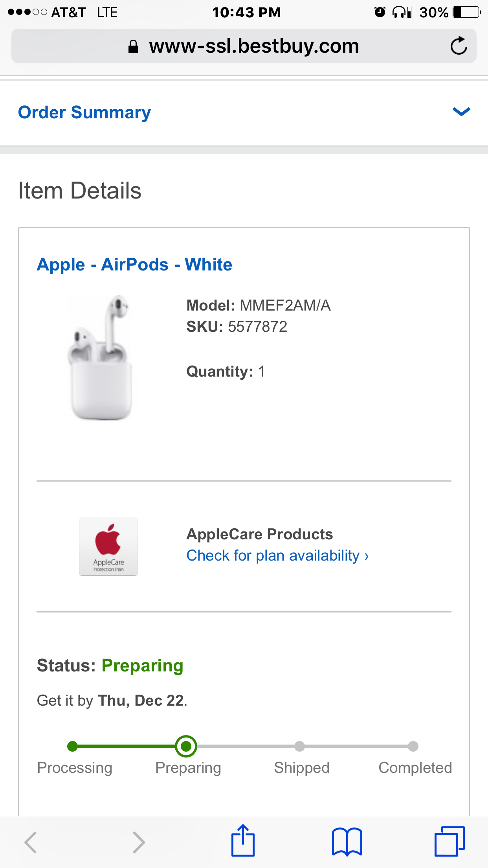Tap the AirPods product thumbnail
Screen dimensions: 488x868
point(101,358)
